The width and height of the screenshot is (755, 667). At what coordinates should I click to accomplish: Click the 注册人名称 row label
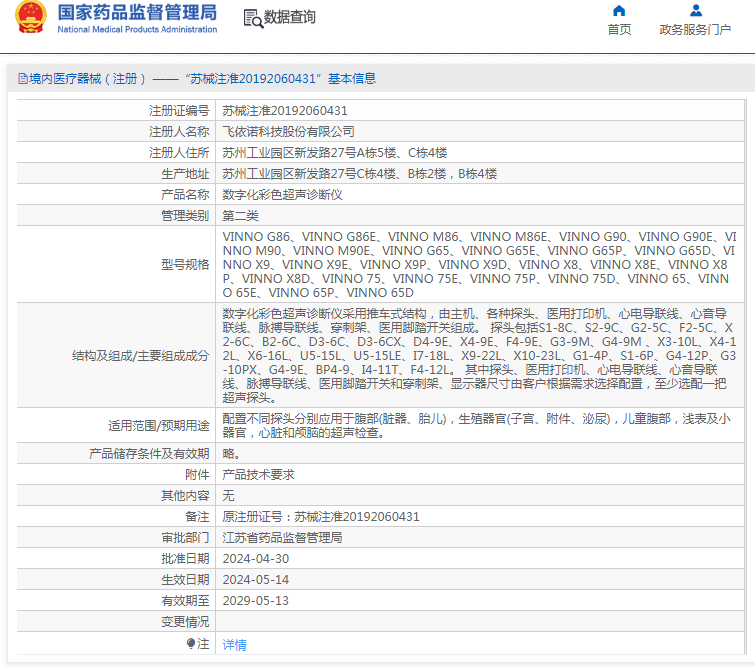click(179, 131)
